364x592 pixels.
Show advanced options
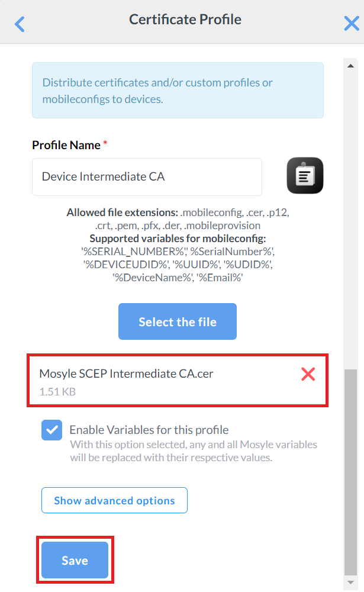114,500
